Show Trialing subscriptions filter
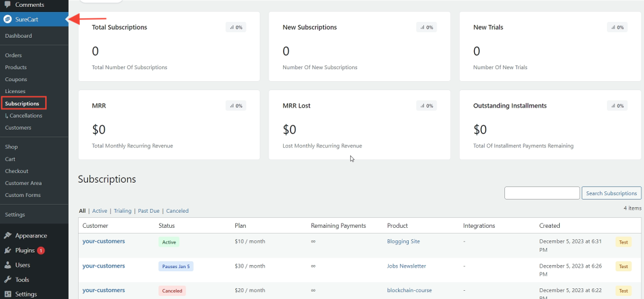This screenshot has height=299, width=644. click(x=123, y=211)
